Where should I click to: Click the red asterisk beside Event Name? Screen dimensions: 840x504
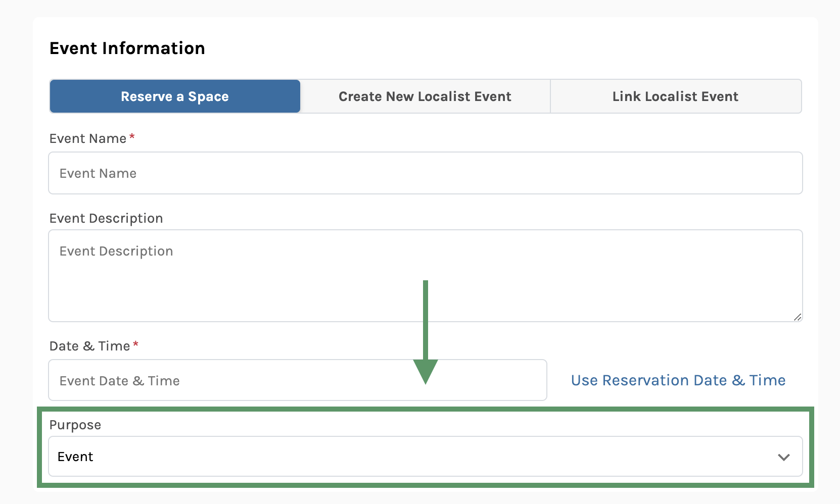(132, 137)
